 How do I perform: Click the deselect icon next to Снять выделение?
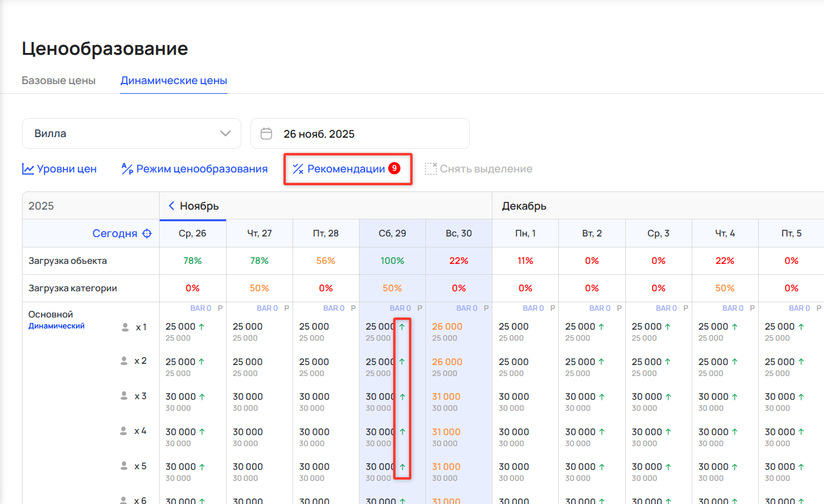[x=431, y=169]
